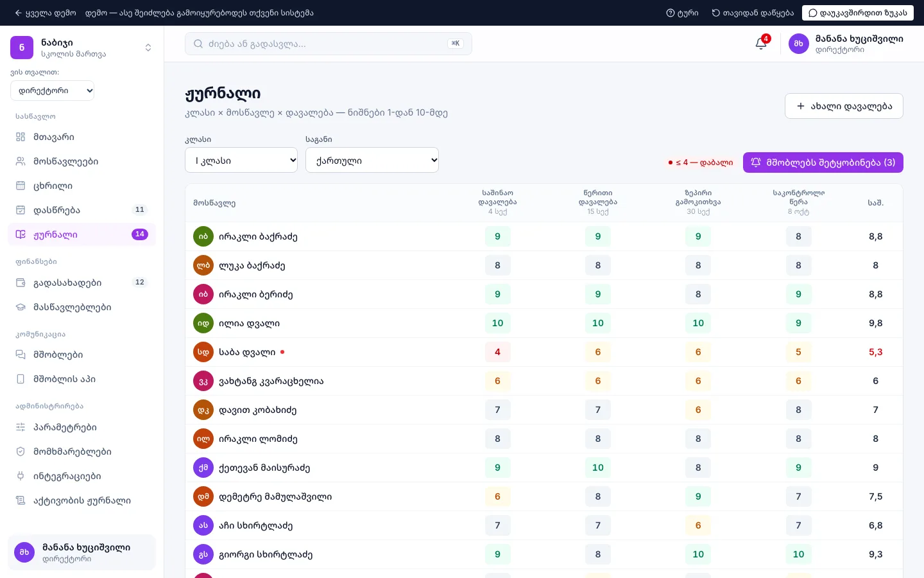The image size is (924, 578).
Task: Open აქტივობის ჟურნალი scroll icon item
Action: 81,500
